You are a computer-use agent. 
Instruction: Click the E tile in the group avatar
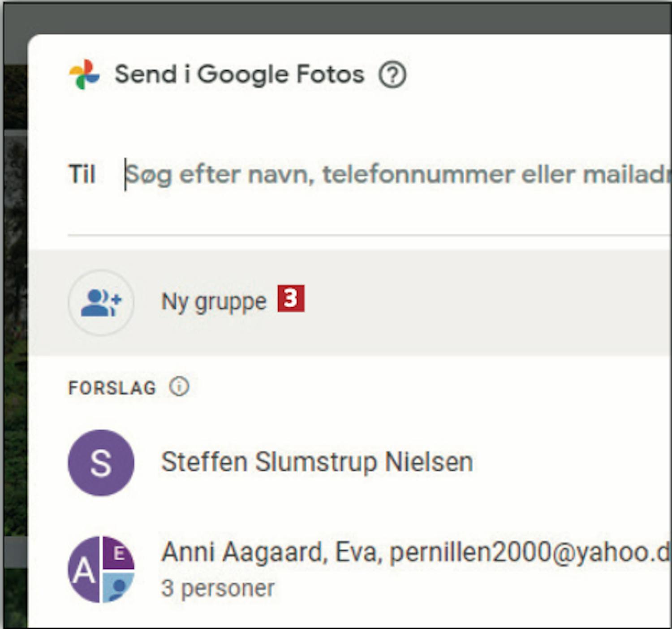coord(119,553)
